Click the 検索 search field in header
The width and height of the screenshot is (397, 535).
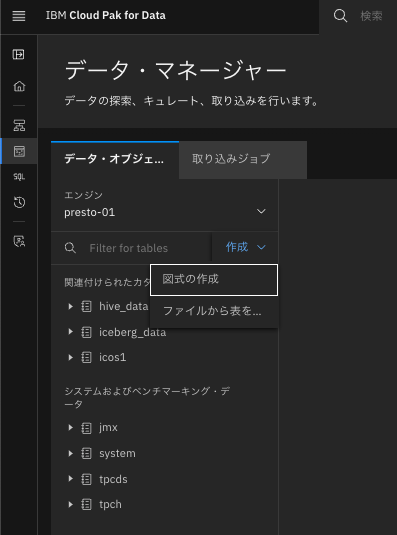tap(371, 16)
